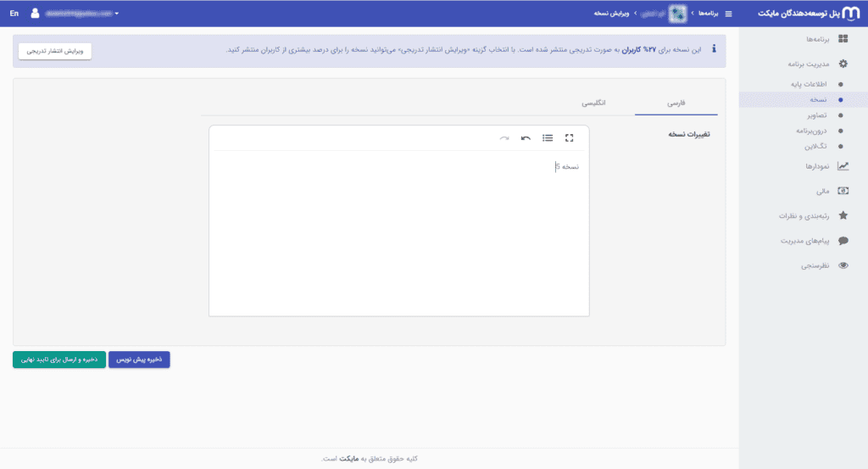
Task: Click inside the تغییرات نسخه text editor
Action: [x=399, y=233]
